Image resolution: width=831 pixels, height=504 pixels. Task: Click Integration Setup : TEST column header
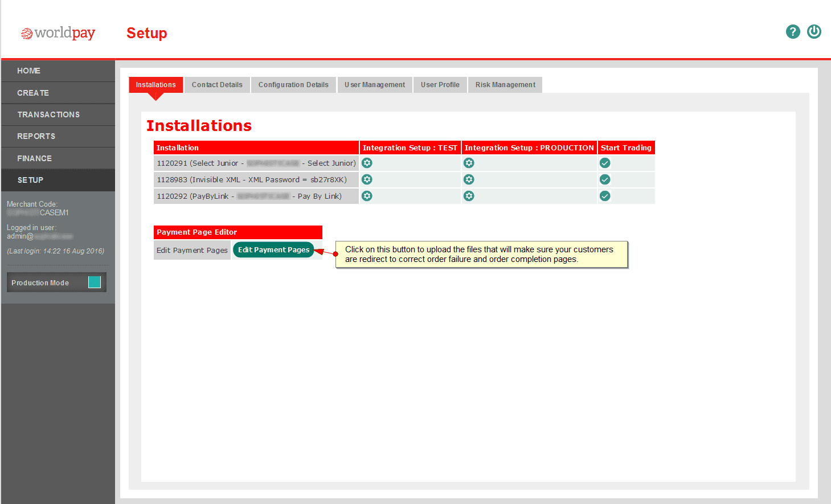(x=410, y=147)
